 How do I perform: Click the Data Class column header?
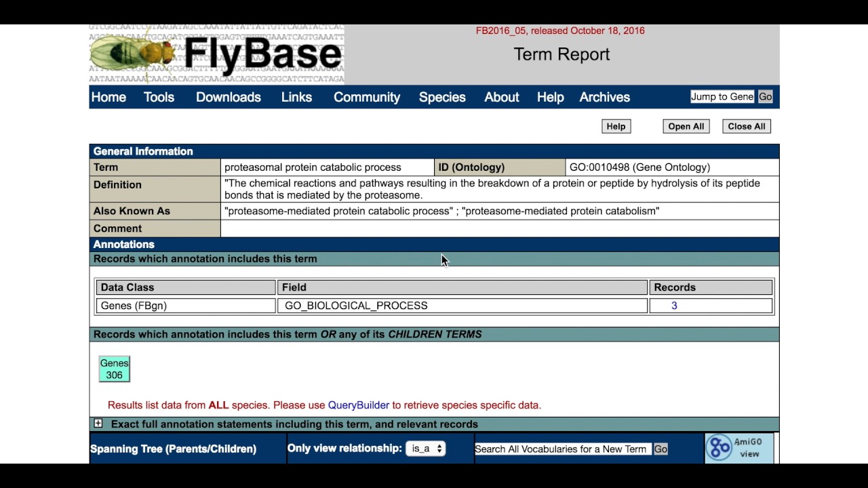(x=186, y=287)
